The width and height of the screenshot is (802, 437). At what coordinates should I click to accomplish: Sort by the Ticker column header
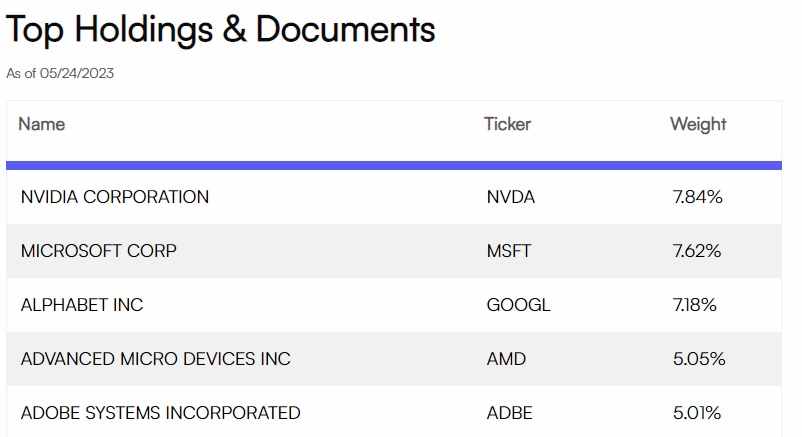click(507, 125)
